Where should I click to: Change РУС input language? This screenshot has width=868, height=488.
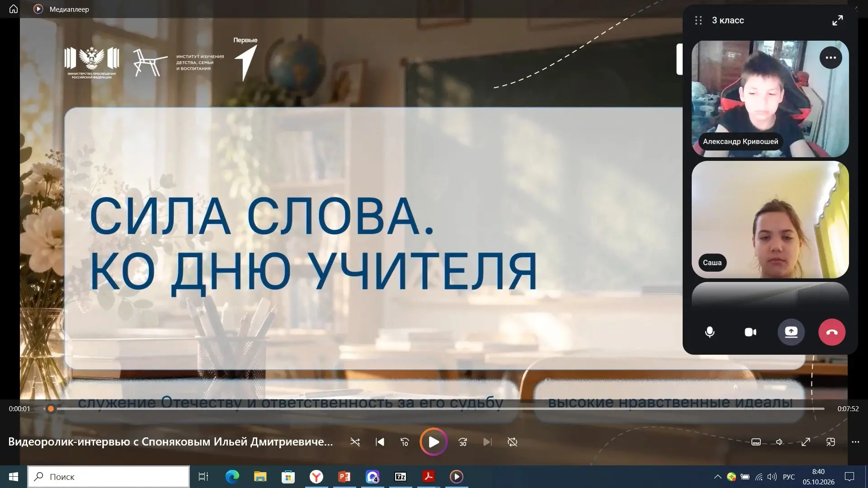coord(789,477)
